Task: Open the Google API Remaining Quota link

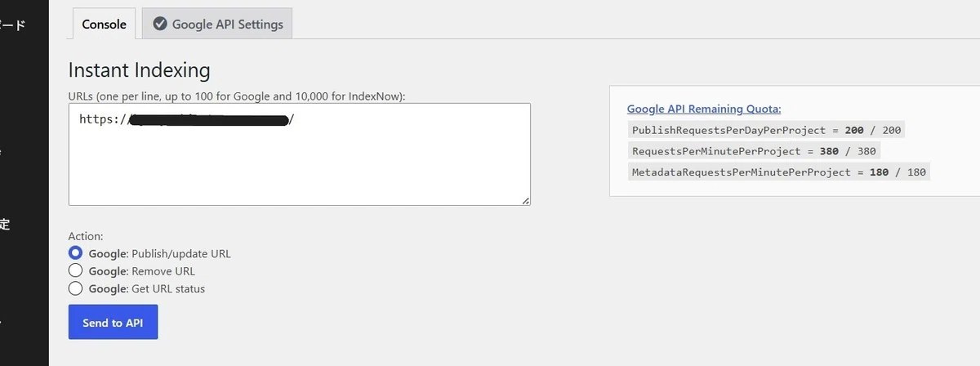Action: [x=704, y=109]
